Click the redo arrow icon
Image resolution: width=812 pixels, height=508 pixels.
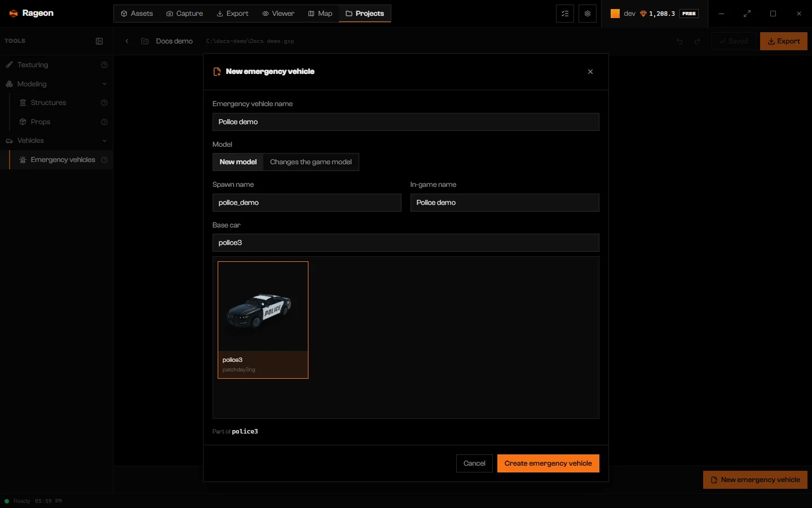click(698, 41)
